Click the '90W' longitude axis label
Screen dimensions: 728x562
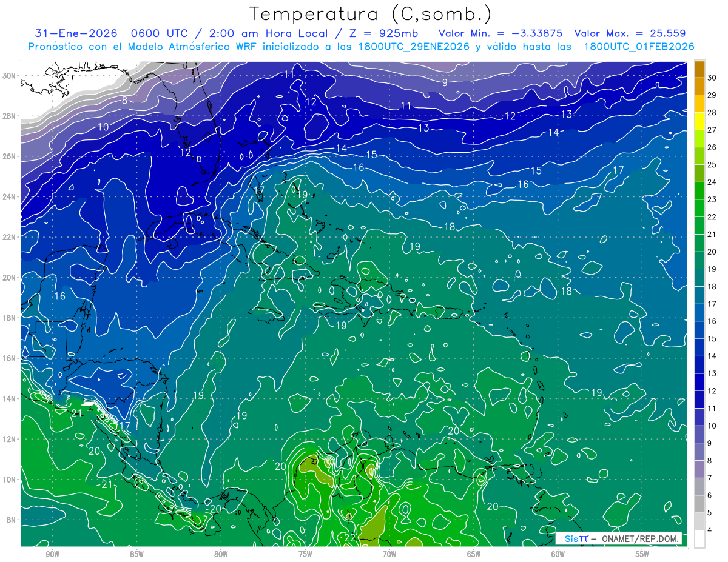tap(52, 554)
